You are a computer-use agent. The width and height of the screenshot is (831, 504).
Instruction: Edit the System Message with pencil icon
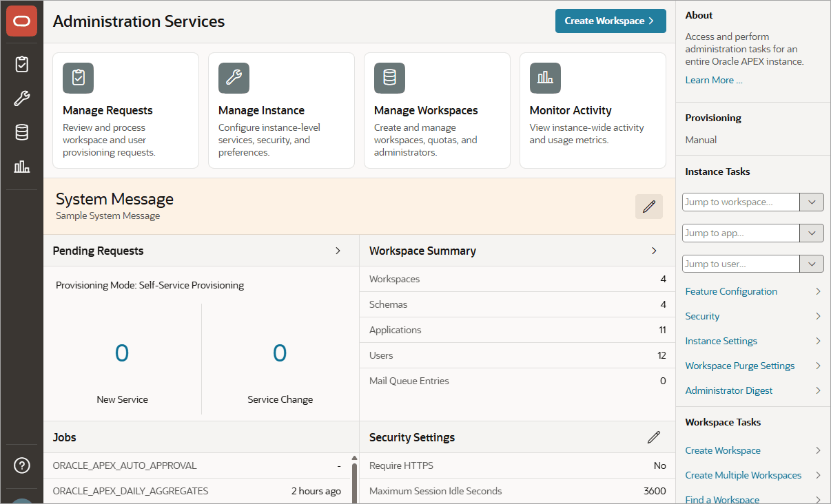[648, 207]
